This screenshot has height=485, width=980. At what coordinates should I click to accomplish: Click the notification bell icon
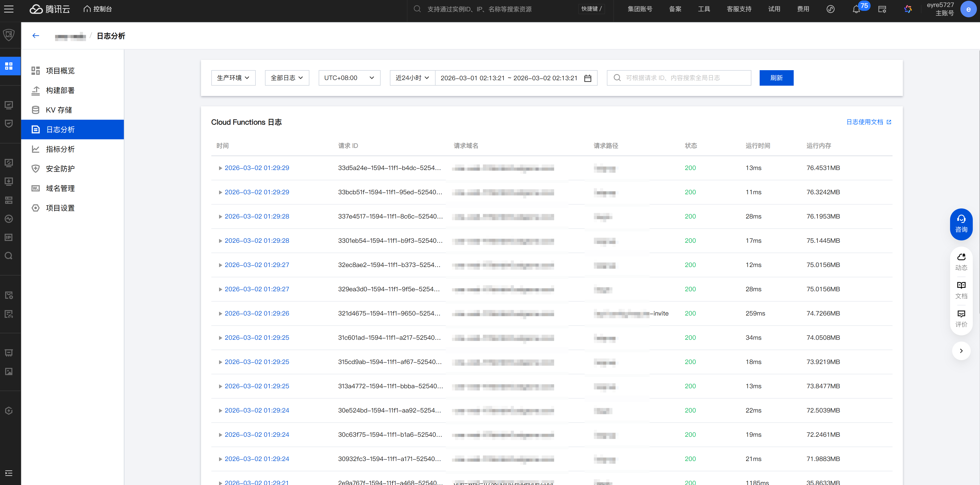856,10
